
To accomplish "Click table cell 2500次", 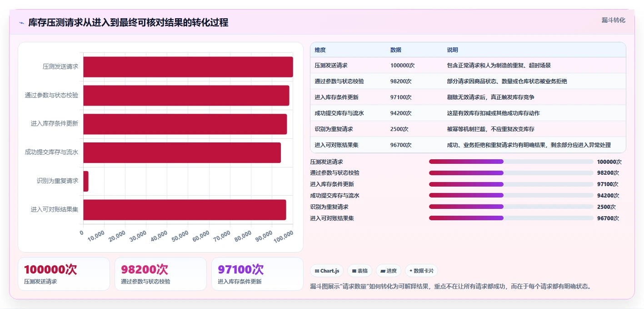I will pyautogui.click(x=399, y=129).
